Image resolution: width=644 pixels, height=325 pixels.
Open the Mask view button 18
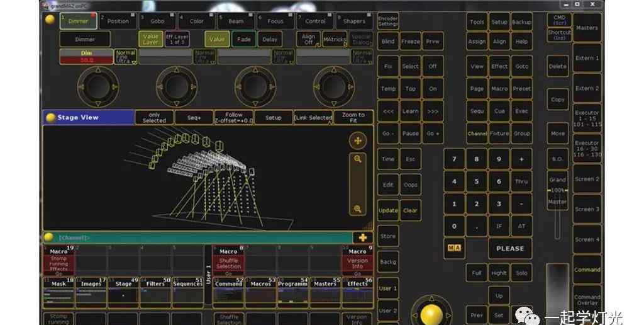click(58, 292)
